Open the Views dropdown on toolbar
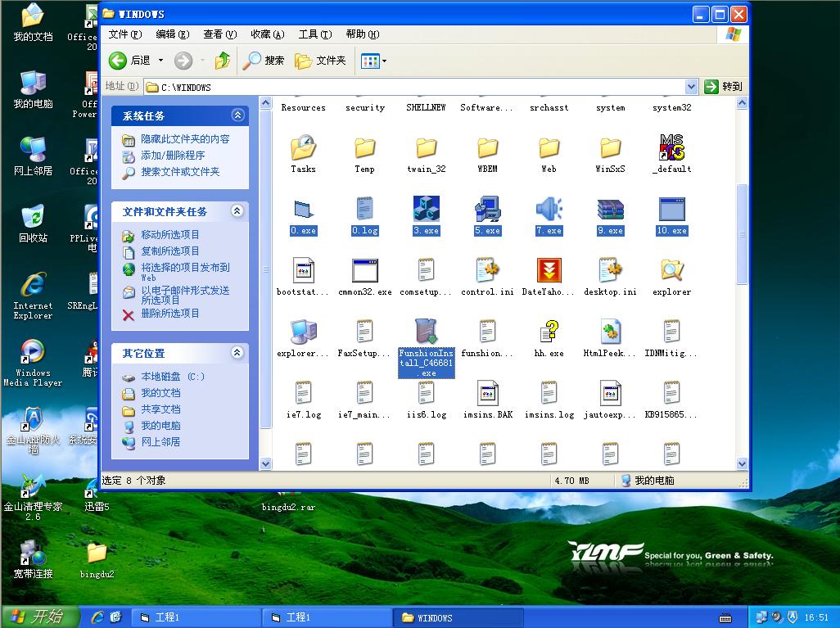Screen dimensions: 840x628 tap(373, 61)
